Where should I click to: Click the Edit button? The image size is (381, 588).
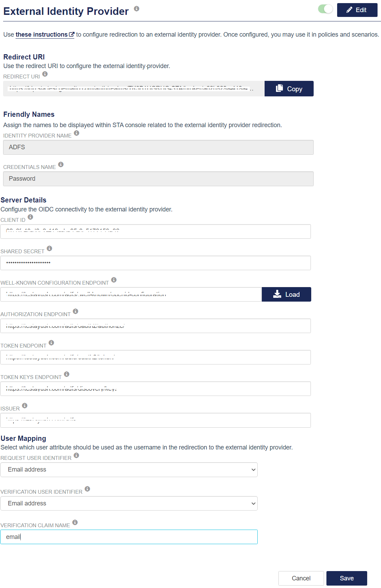[357, 10]
